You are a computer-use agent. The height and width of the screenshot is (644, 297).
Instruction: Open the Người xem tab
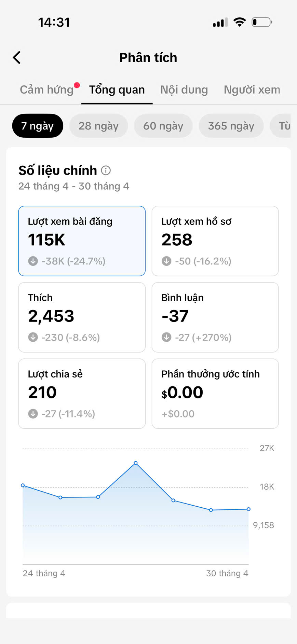(252, 90)
